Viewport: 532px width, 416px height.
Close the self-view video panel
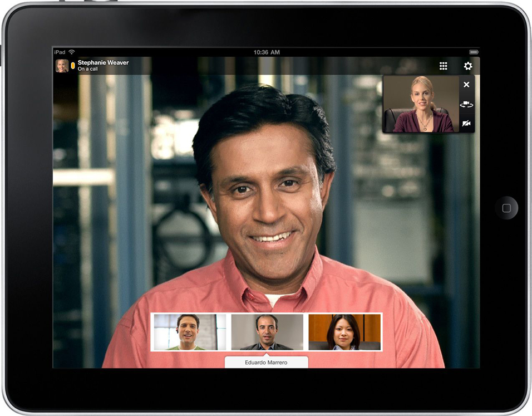point(466,85)
